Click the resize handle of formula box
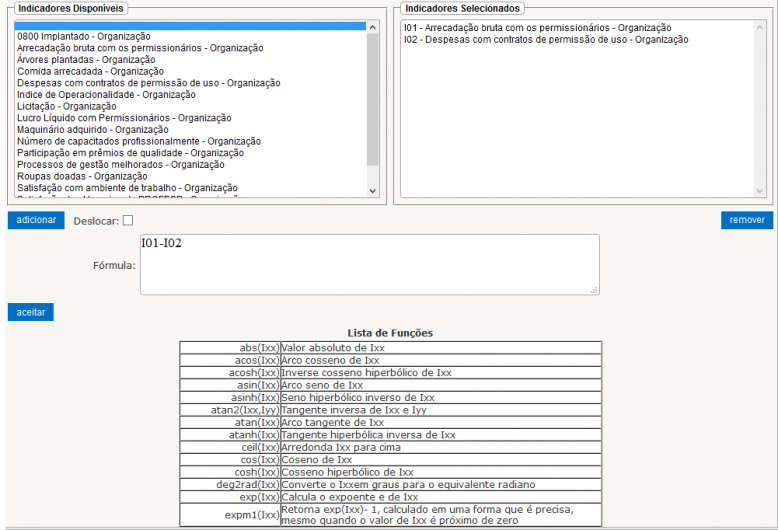 click(x=594, y=290)
